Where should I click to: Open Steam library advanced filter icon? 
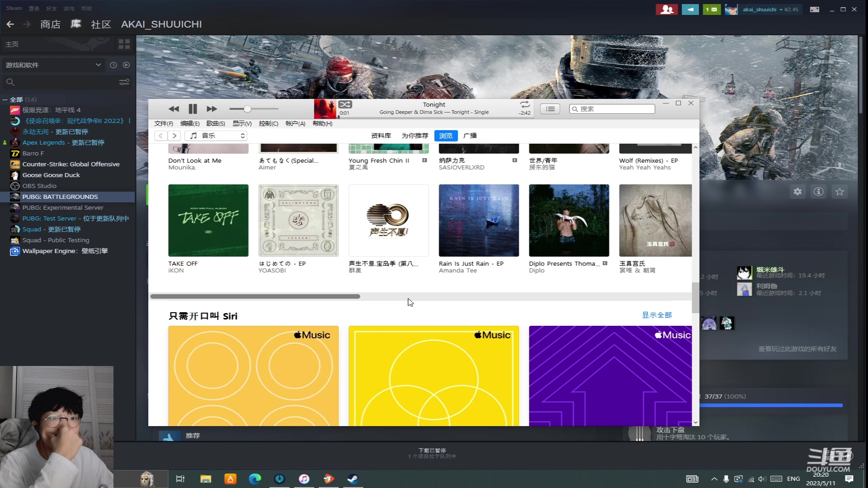(124, 82)
